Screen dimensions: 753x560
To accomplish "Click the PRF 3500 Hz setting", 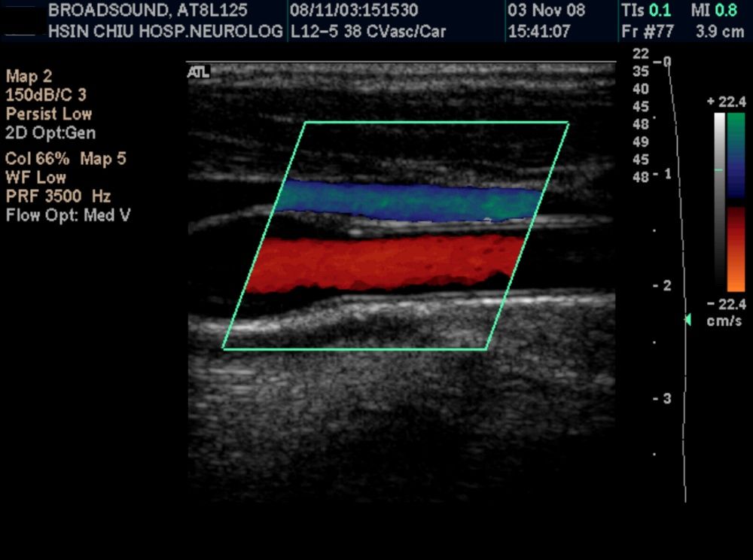I will [58, 196].
